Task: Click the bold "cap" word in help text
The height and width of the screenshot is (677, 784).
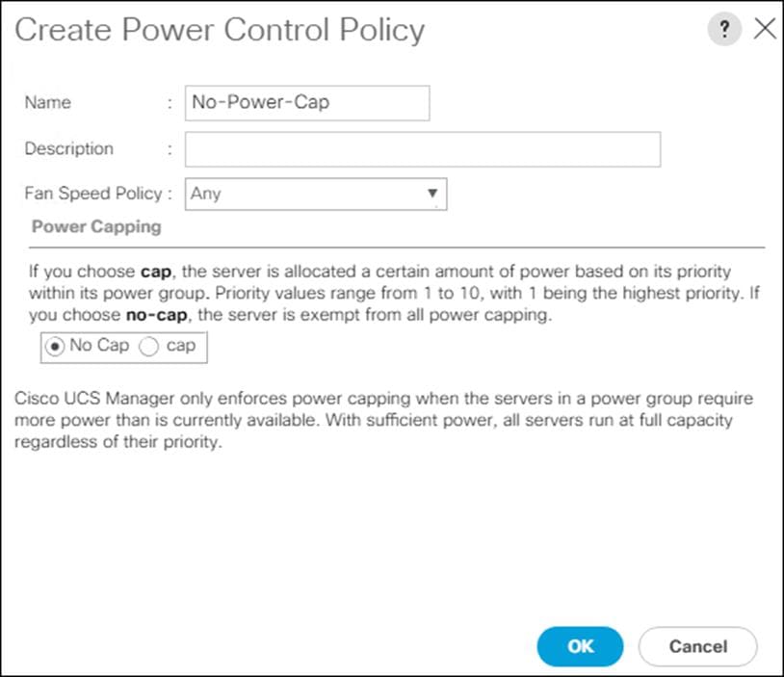Action: (x=156, y=271)
